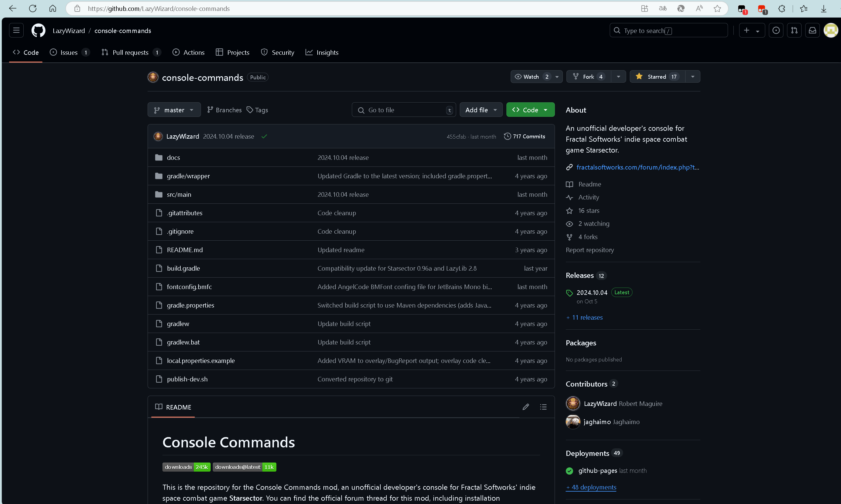Viewport: 841px width, 504px height.
Task: Click the issues icon in top header
Action: pyautogui.click(x=776, y=31)
